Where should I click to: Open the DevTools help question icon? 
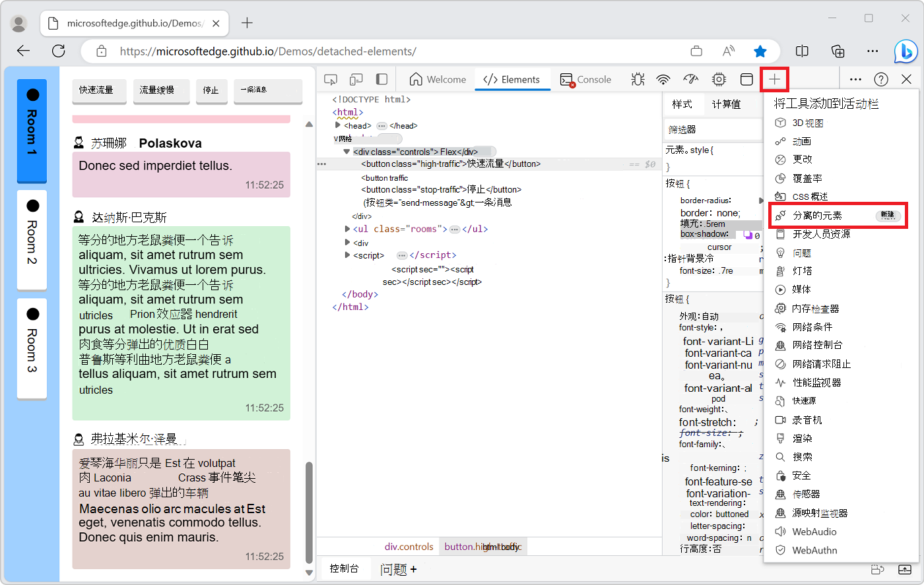pyautogui.click(x=881, y=80)
